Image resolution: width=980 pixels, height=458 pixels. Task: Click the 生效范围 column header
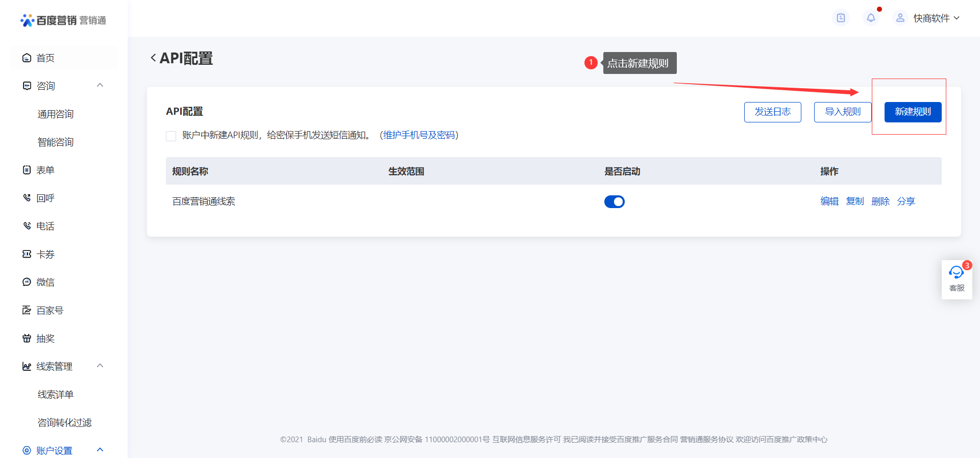click(406, 171)
